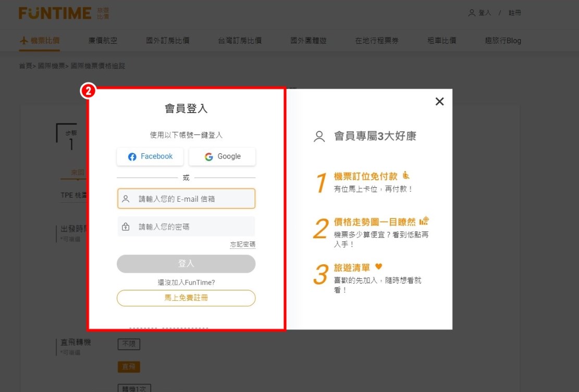The width and height of the screenshot is (579, 392).
Task: Click the grey 登入 submit button
Action: point(186,264)
